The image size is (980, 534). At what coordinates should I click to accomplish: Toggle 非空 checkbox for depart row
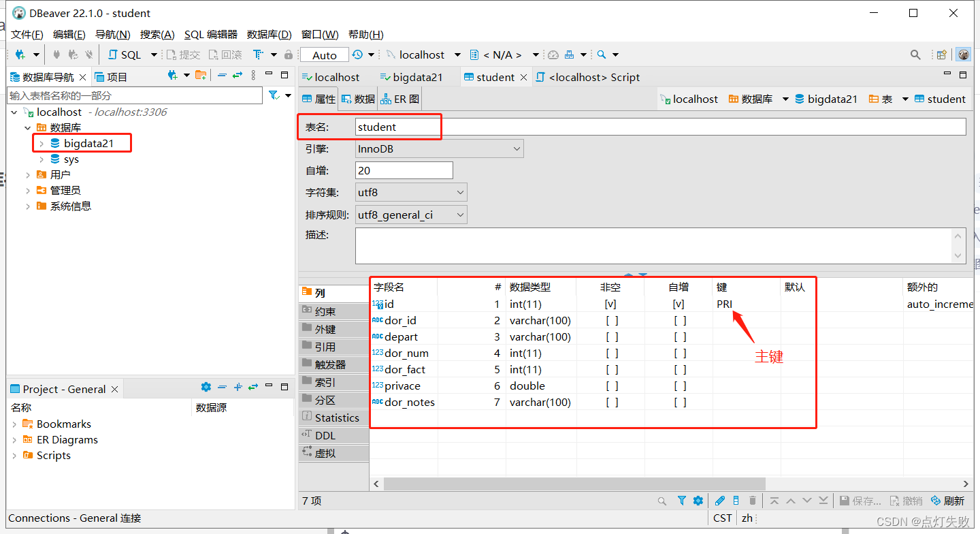pos(612,336)
